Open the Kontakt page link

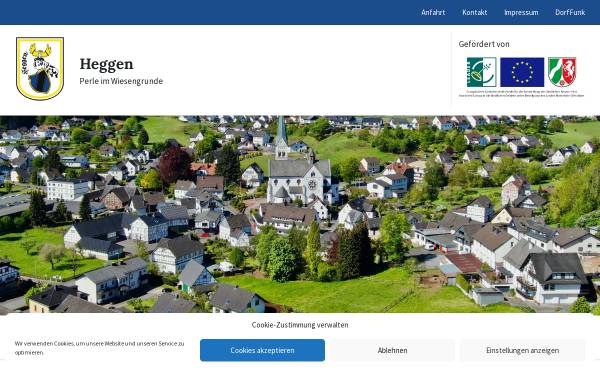click(x=474, y=12)
